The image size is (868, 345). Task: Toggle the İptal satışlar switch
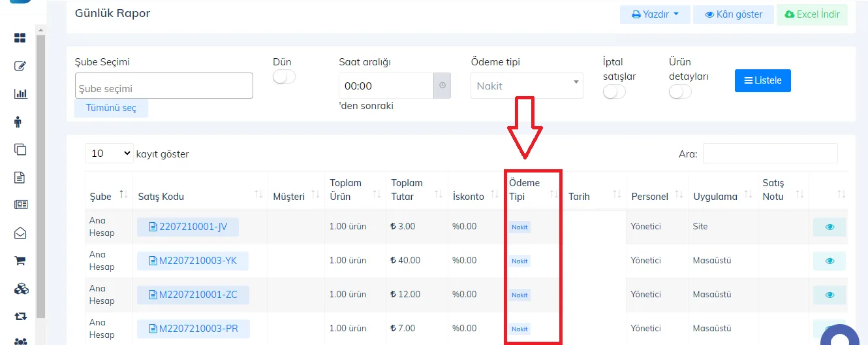(x=614, y=92)
